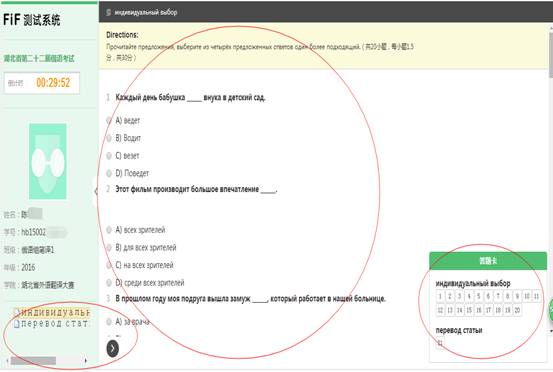553x372 pixels.
Task: Select answer B) Водит for question 1
Action: coord(109,138)
